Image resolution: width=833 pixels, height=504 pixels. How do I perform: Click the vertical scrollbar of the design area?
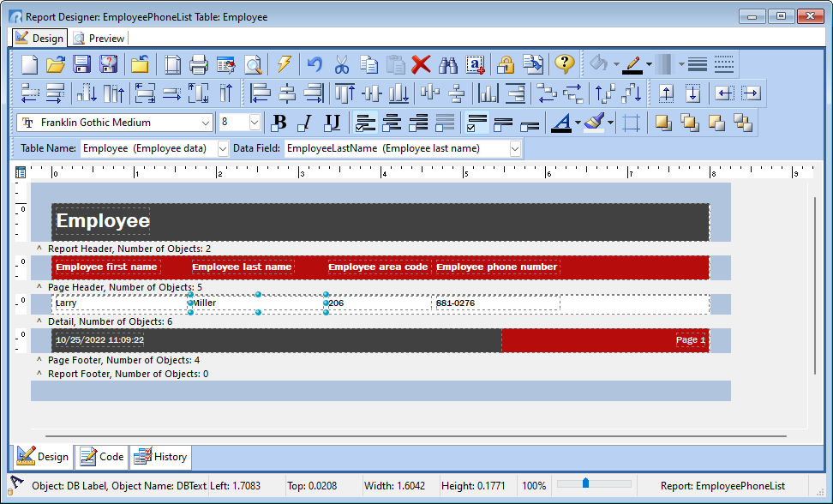[814, 285]
